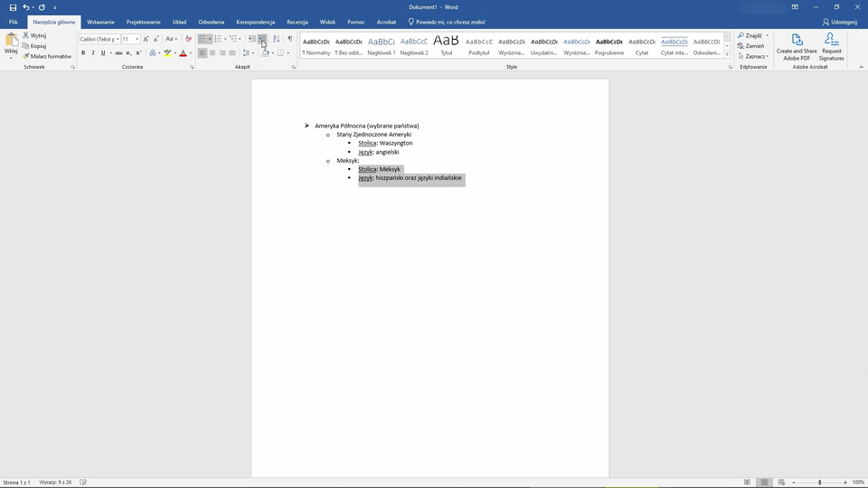Apply the Nagłówek 1 style thumbnail
The height and width of the screenshot is (488, 868).
(x=381, y=45)
